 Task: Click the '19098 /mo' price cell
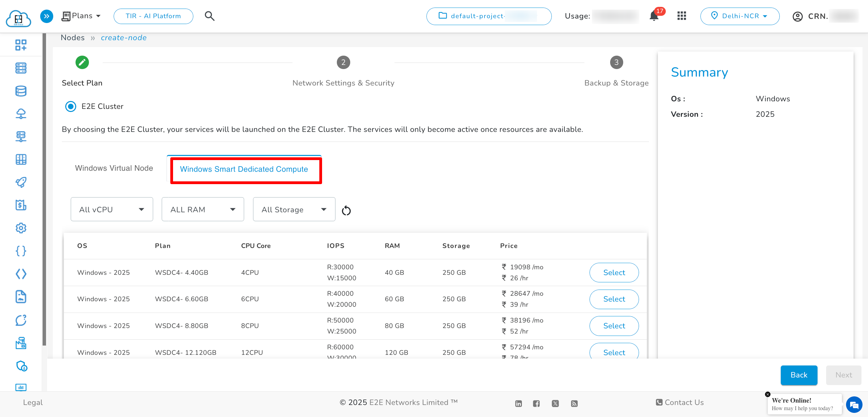tap(523, 267)
